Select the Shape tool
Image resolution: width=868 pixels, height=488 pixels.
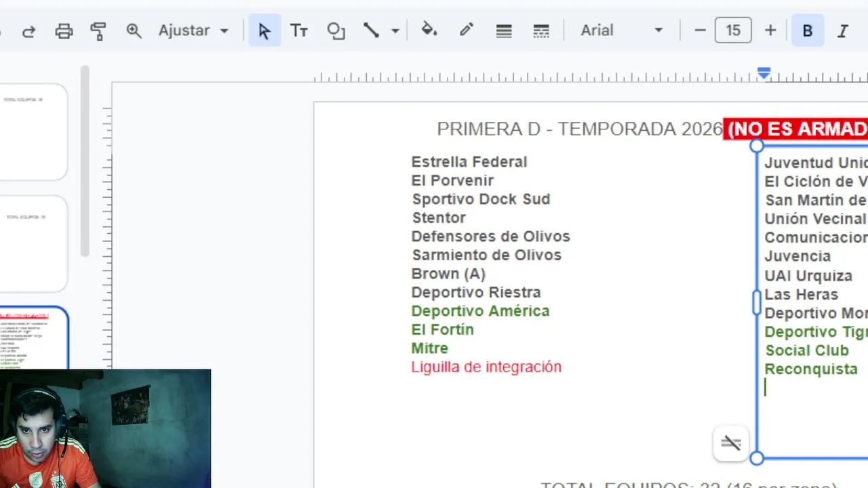point(336,30)
